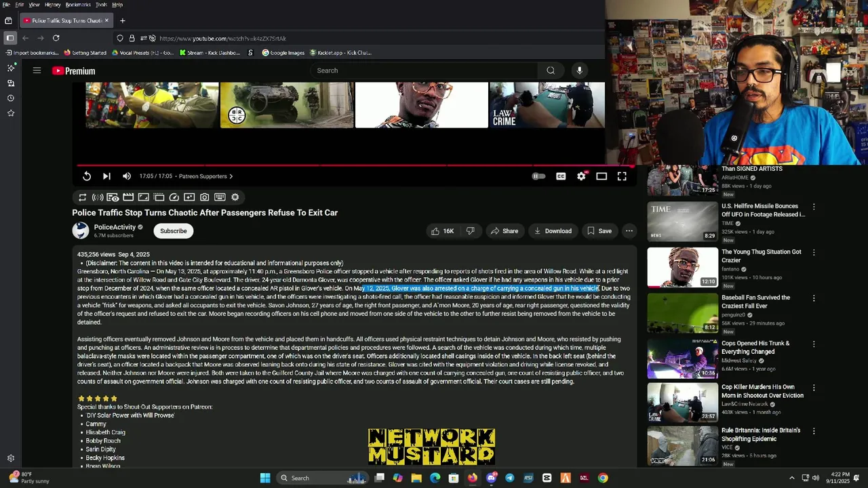Screen dimensions: 868x488
Task: Toggle the autoplay switch in player
Action: tap(538, 176)
